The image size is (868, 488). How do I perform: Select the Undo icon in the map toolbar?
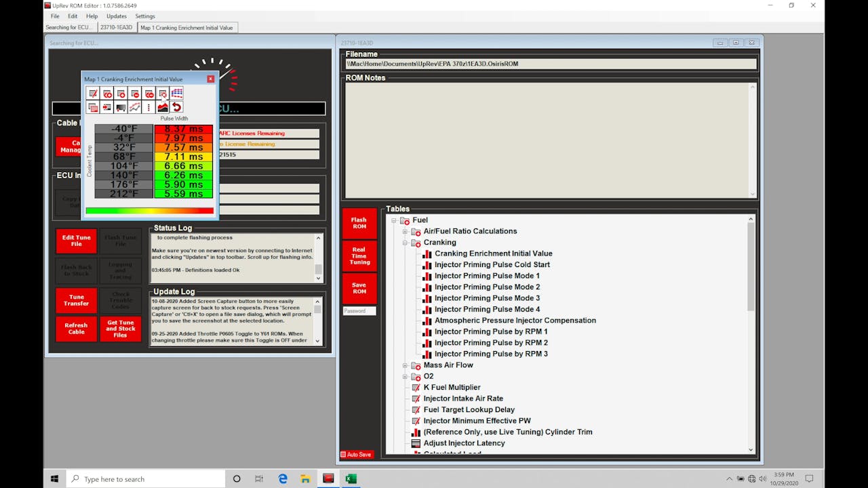tap(176, 107)
